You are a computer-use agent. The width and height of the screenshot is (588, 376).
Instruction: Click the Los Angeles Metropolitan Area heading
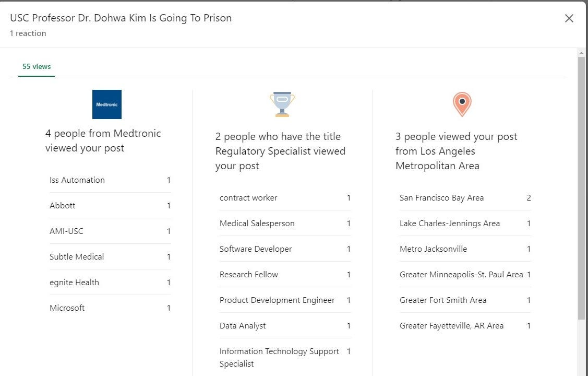[x=457, y=151]
